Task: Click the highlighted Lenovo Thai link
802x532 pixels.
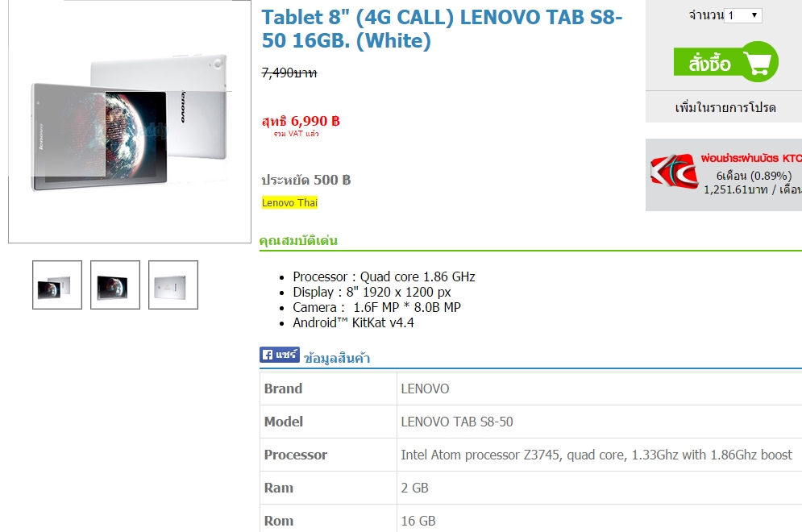Action: point(289,203)
